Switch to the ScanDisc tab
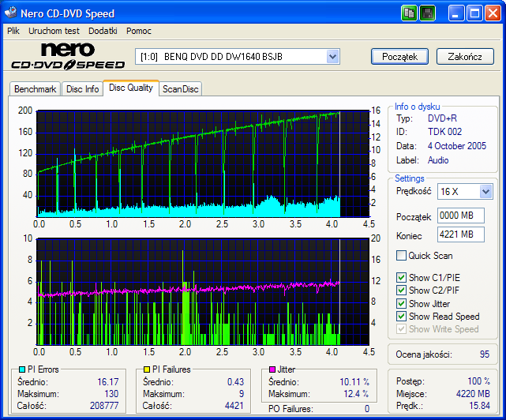 [x=181, y=89]
